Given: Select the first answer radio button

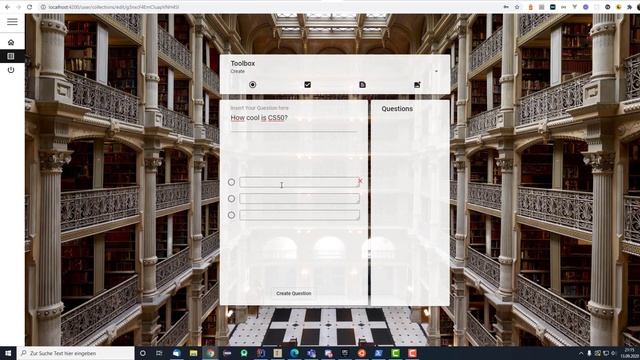Looking at the screenshot, I should tap(231, 182).
